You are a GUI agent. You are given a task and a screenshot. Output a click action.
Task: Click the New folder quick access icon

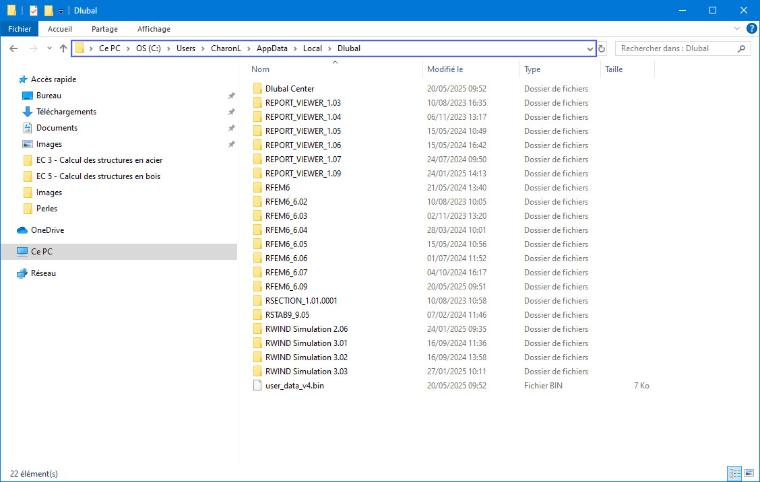pyautogui.click(x=48, y=10)
